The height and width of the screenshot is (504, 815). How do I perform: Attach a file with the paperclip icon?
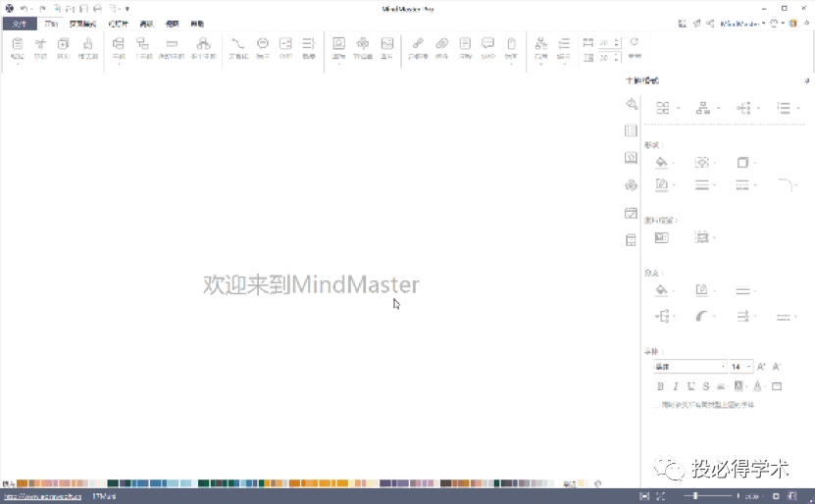click(441, 44)
